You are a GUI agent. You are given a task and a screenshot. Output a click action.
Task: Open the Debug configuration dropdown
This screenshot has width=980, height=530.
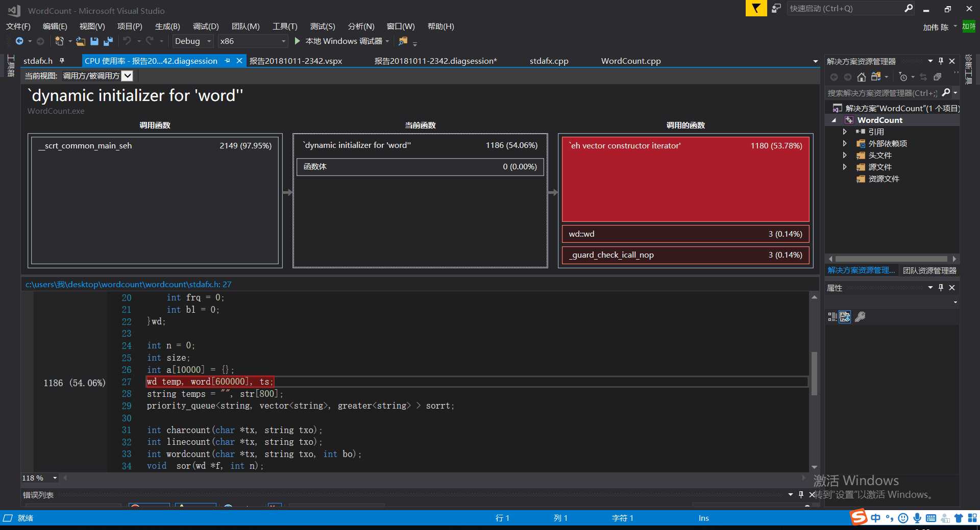coord(192,41)
